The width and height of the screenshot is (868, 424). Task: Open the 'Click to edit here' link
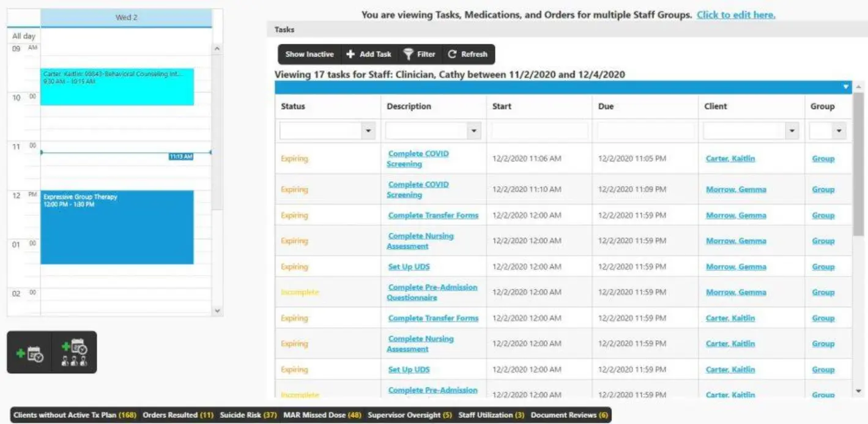(735, 15)
